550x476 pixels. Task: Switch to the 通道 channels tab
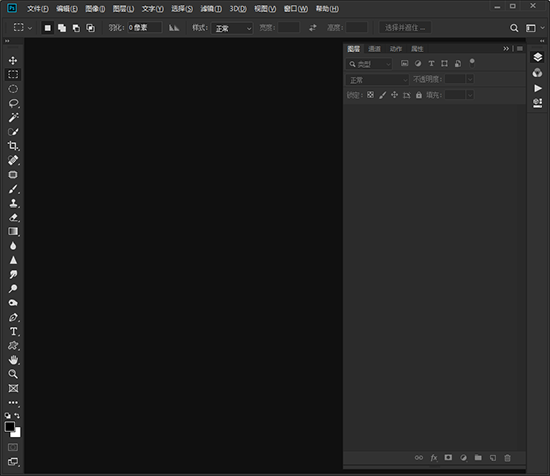click(374, 49)
